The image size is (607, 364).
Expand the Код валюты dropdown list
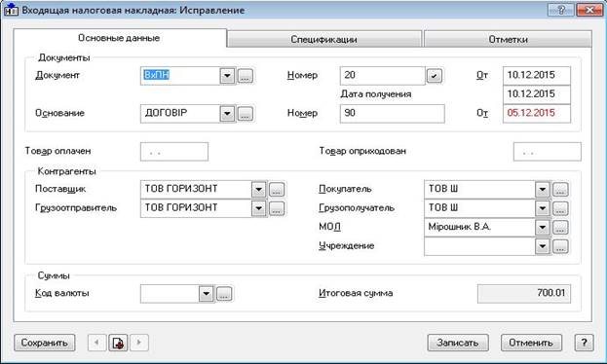(x=206, y=294)
